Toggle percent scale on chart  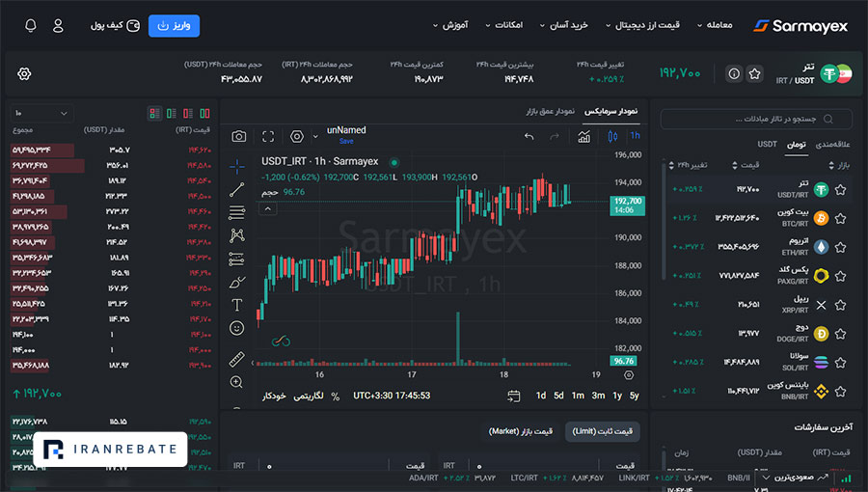click(335, 396)
